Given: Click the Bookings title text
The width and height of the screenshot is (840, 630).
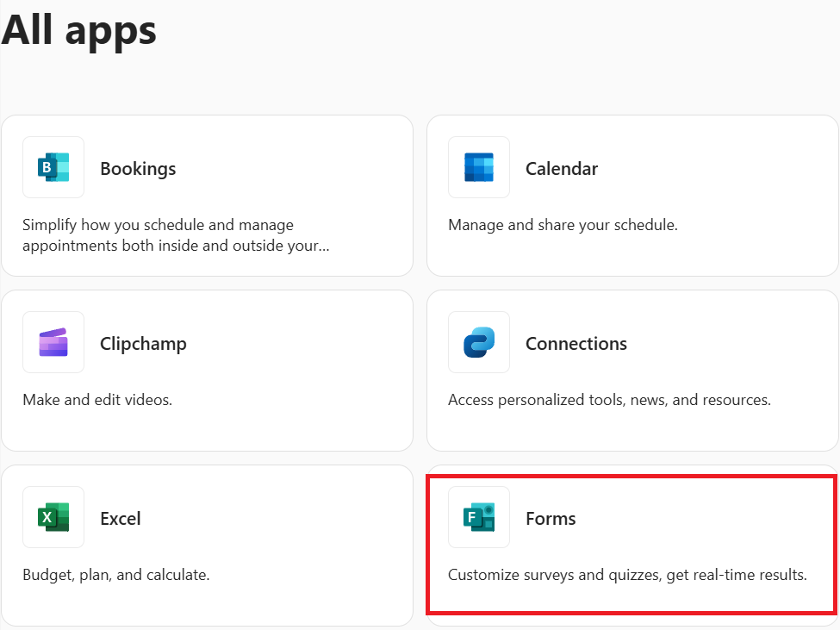Looking at the screenshot, I should tap(138, 169).
